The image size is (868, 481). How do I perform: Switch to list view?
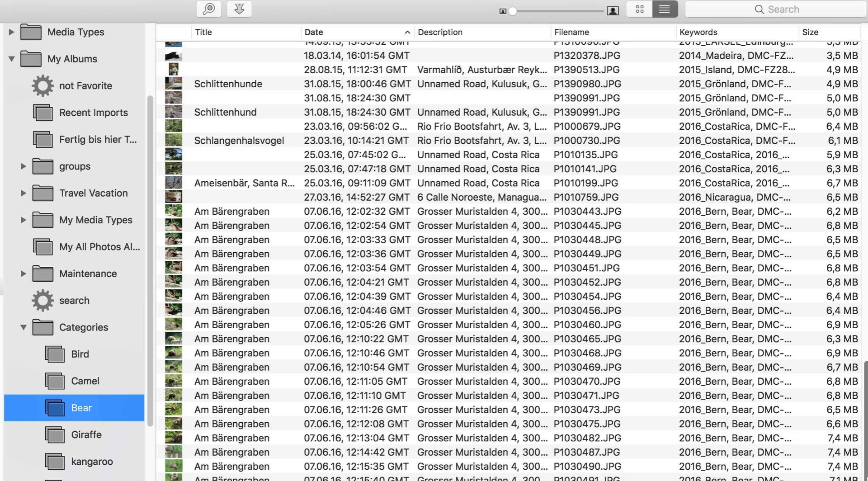665,9
